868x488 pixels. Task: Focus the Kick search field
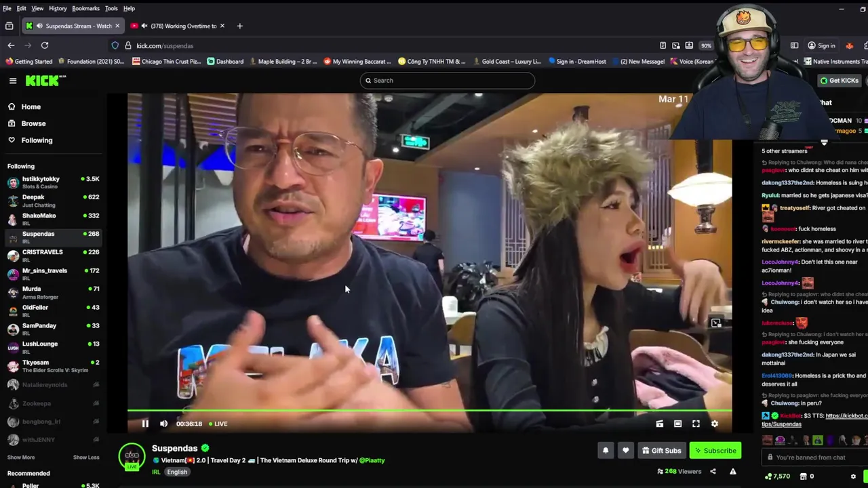[448, 81]
